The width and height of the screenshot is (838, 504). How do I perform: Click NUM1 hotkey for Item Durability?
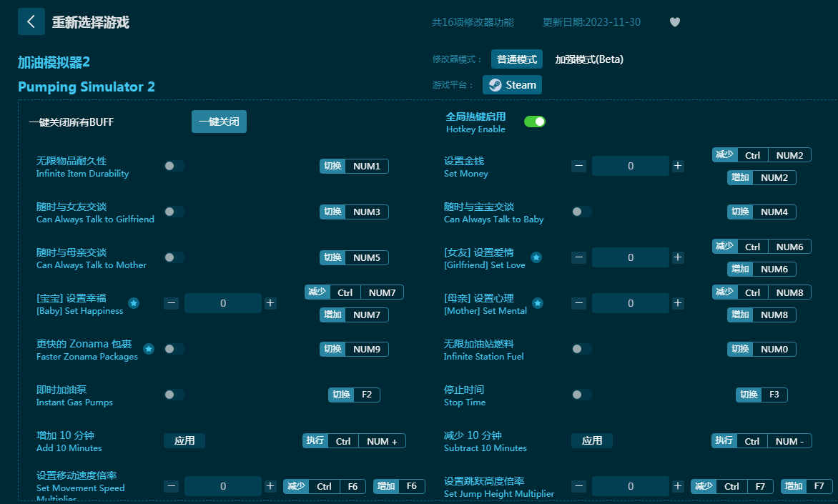[x=355, y=167]
